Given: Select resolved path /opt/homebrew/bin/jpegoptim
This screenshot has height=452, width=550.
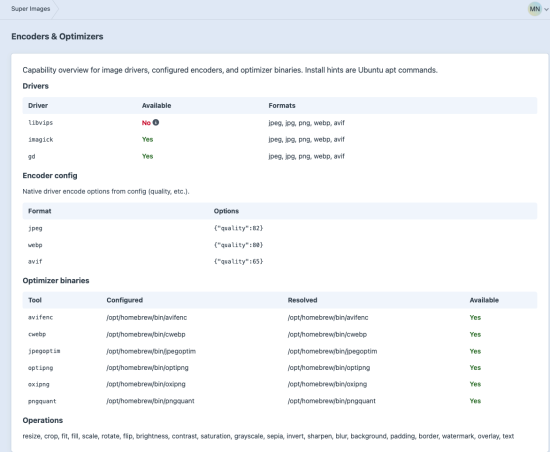Looking at the screenshot, I should [333, 351].
